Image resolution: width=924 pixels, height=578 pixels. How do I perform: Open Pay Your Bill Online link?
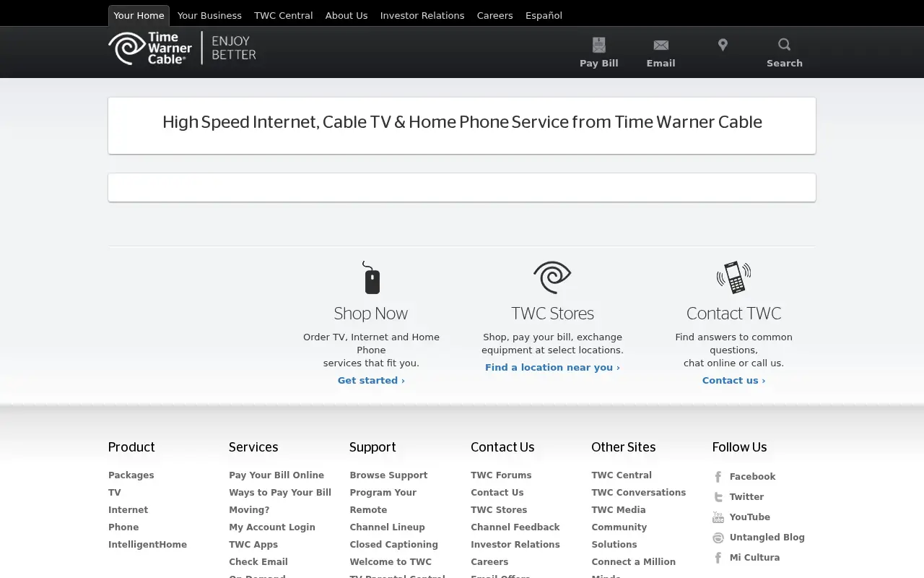[276, 475]
